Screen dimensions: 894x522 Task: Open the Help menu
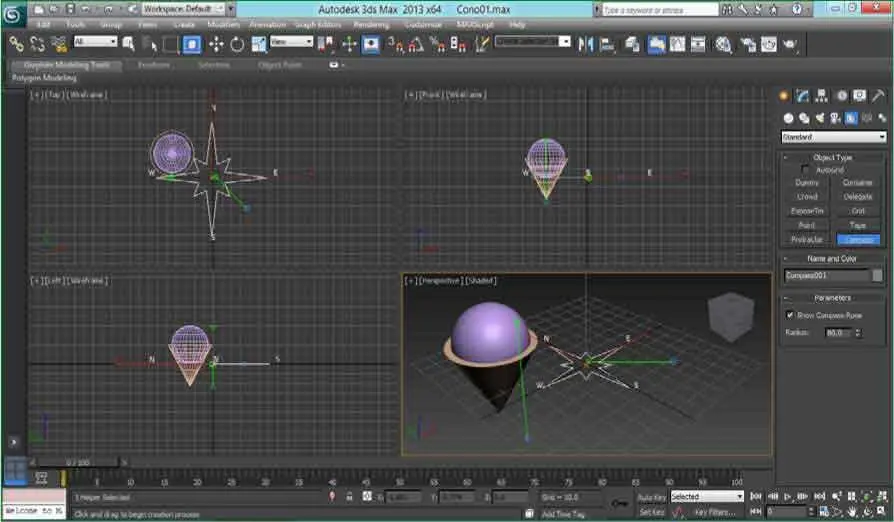[x=517, y=25]
